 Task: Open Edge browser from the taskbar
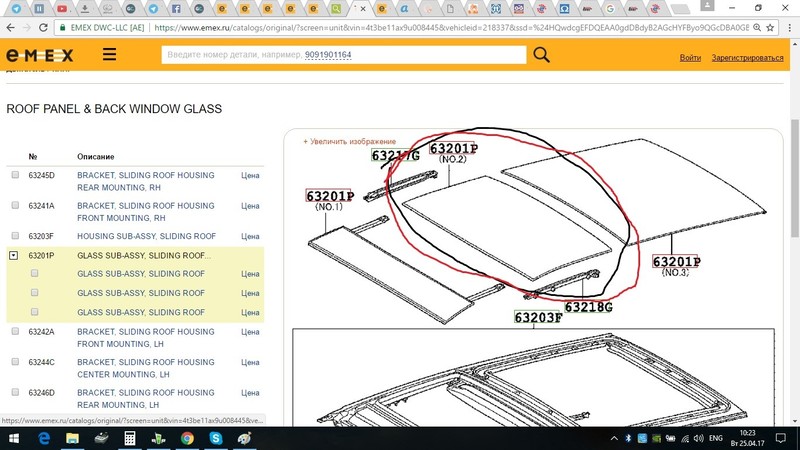[44, 438]
